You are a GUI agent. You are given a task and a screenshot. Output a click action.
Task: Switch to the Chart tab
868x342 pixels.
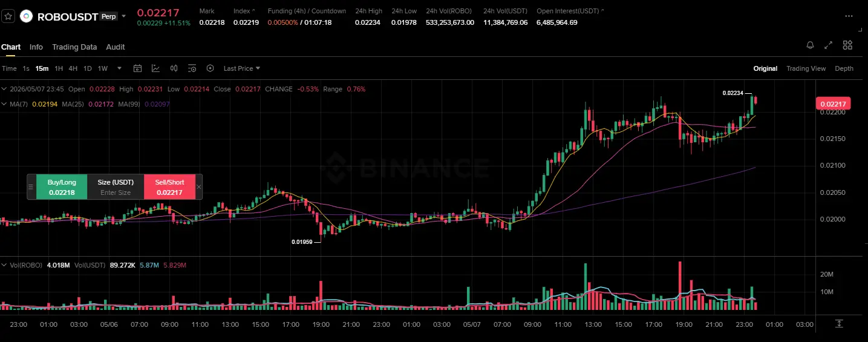coord(11,47)
